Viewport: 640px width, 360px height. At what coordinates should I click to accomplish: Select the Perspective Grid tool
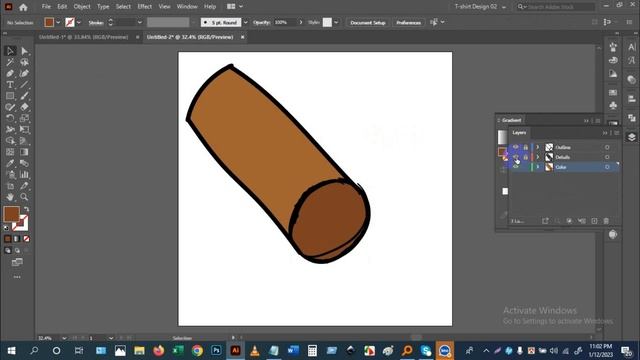[24, 141]
